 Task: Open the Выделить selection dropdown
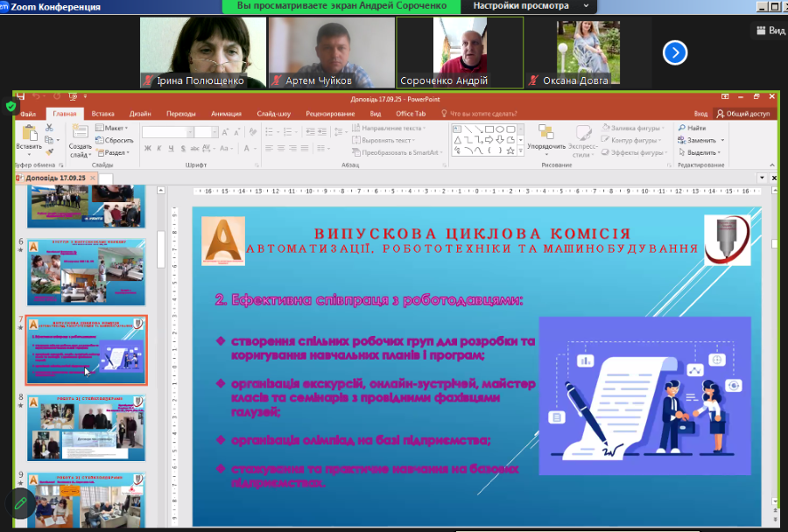coord(700,152)
